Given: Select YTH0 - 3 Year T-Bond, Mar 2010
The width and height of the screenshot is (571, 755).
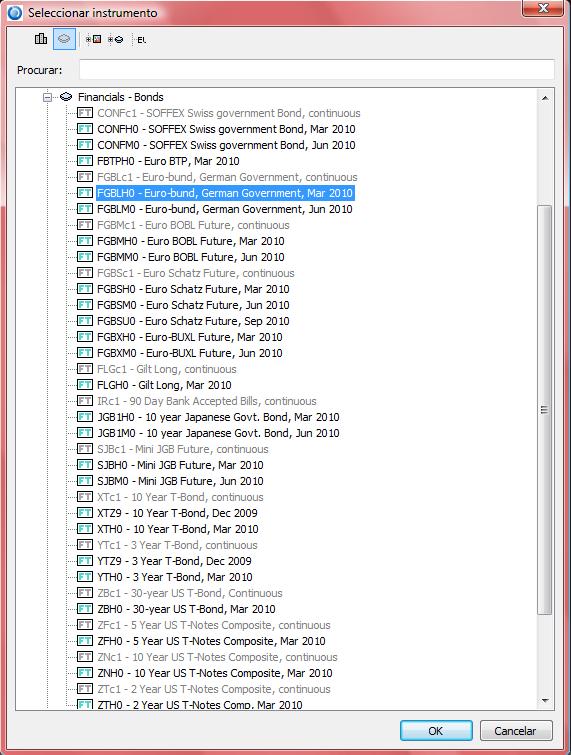Looking at the screenshot, I should click(x=175, y=577).
